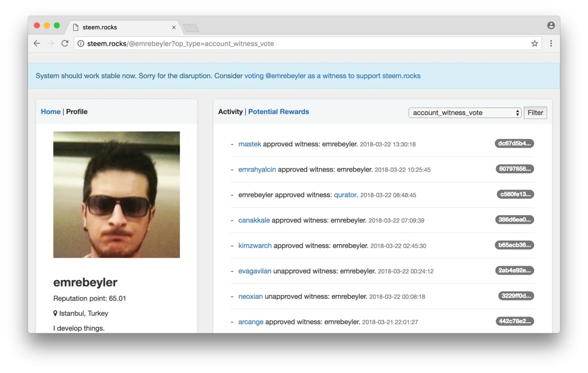Image resolution: width=588 pixels, height=373 pixels.
Task: Go to the Home link
Action: [50, 112]
